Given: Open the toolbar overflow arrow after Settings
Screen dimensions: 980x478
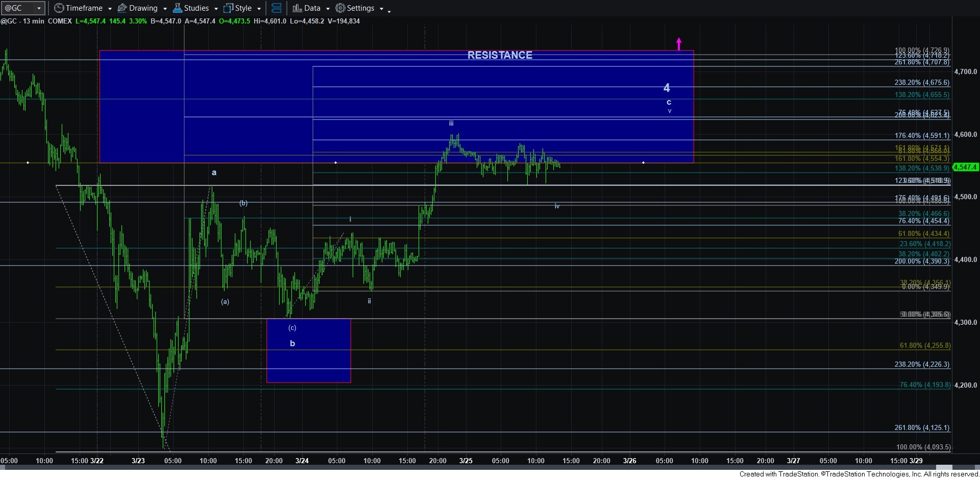Looking at the screenshot, I should click(389, 11).
